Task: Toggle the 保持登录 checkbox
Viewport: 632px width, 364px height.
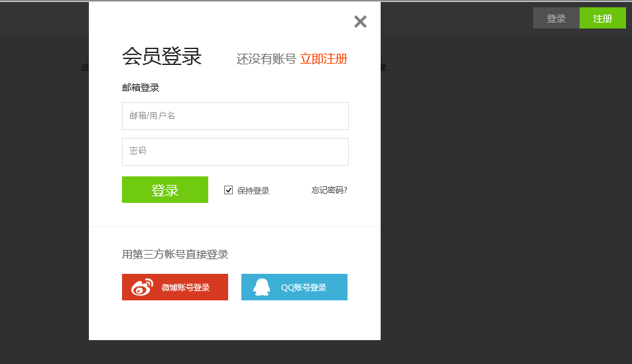Action: [x=229, y=190]
